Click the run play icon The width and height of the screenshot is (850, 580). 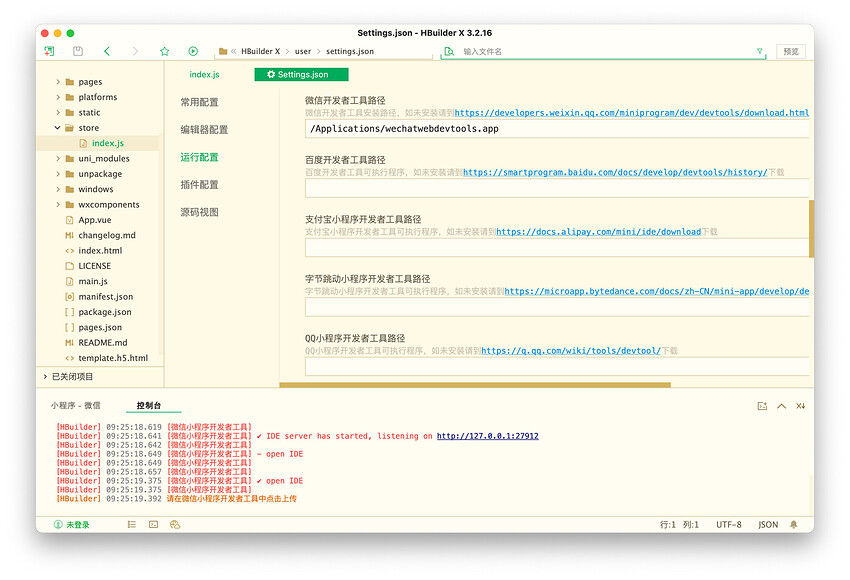pyautogui.click(x=193, y=51)
